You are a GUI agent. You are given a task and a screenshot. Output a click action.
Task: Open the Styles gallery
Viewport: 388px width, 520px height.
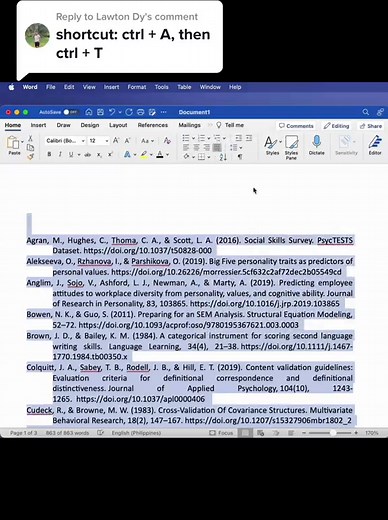tap(272, 145)
